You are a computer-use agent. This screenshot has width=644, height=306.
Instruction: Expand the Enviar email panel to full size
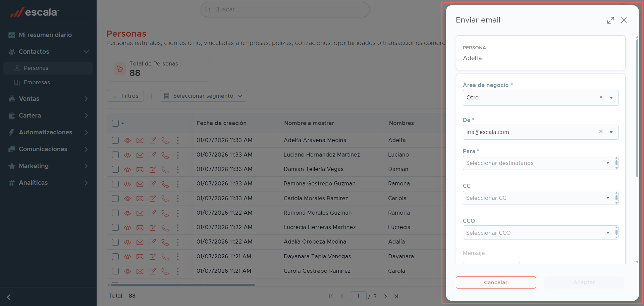click(x=610, y=20)
